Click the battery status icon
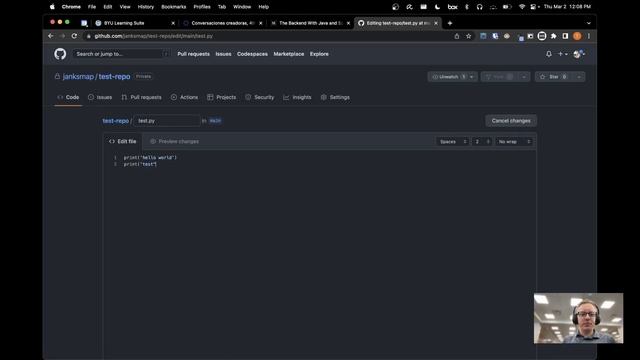 point(507,7)
